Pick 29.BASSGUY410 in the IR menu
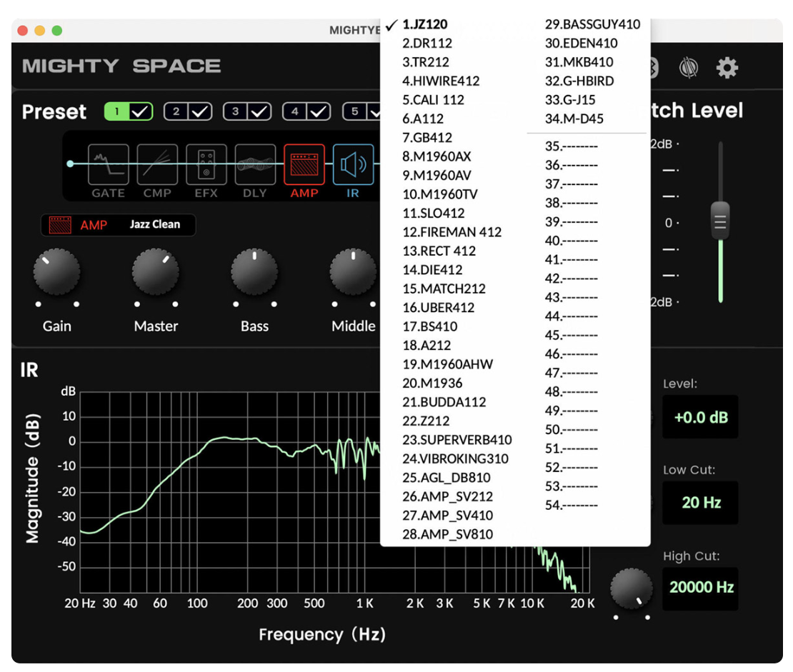 coord(592,24)
